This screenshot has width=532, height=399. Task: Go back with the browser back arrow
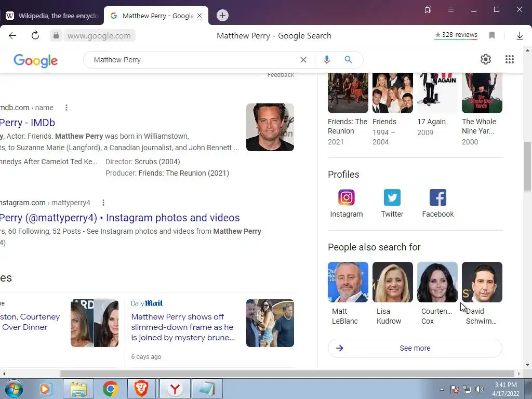coord(12,36)
